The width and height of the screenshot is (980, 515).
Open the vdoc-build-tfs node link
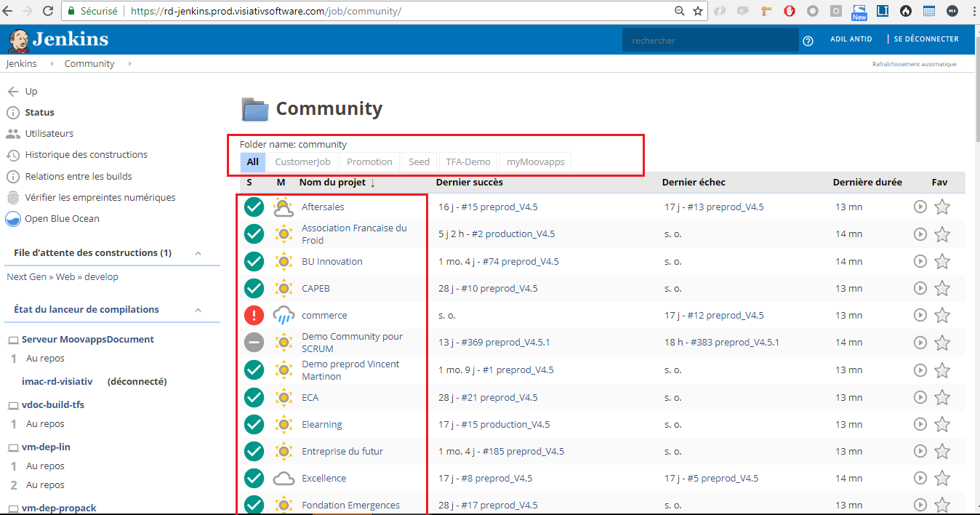click(x=53, y=404)
